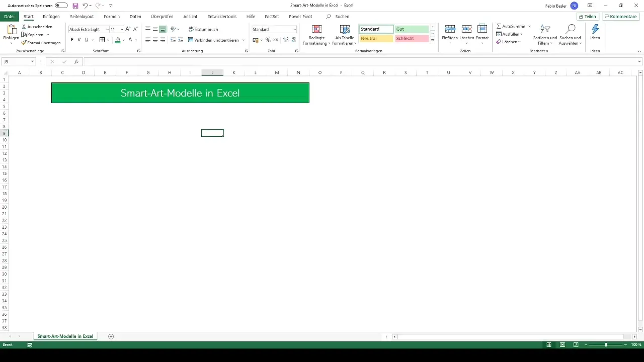
Task: Center text horizontally in cell
Action: click(155, 40)
